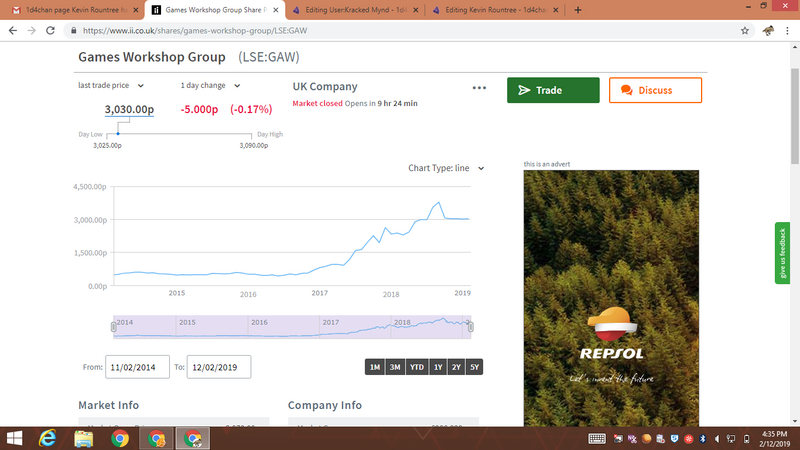Close the Editing Kevin Rountree tab
The height and width of the screenshot is (450, 800).
coord(556,10)
